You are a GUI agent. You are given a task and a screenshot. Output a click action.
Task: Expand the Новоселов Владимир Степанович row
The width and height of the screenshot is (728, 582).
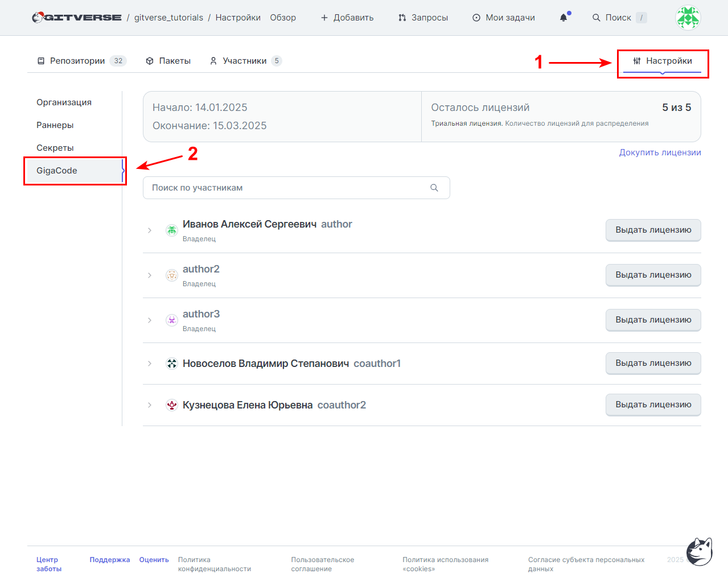click(150, 364)
